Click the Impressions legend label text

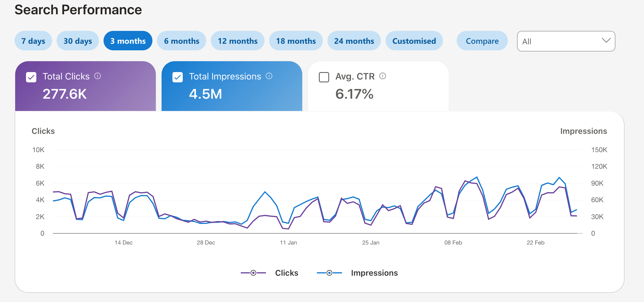point(374,273)
